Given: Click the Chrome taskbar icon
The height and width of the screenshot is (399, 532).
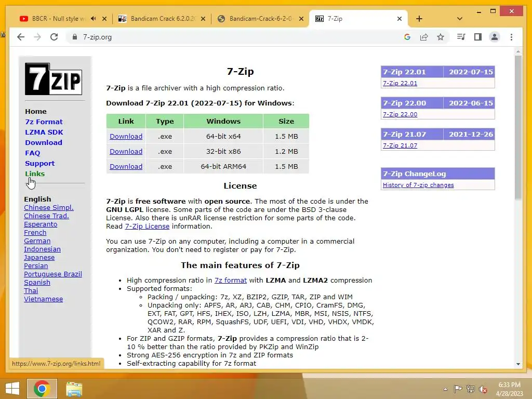Looking at the screenshot, I should click(x=42, y=389).
